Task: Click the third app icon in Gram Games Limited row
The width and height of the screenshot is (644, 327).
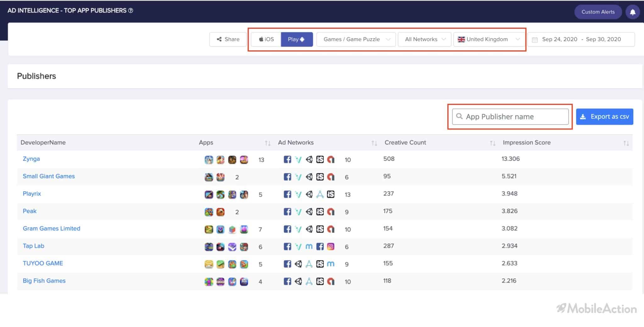Action: pyautogui.click(x=232, y=229)
